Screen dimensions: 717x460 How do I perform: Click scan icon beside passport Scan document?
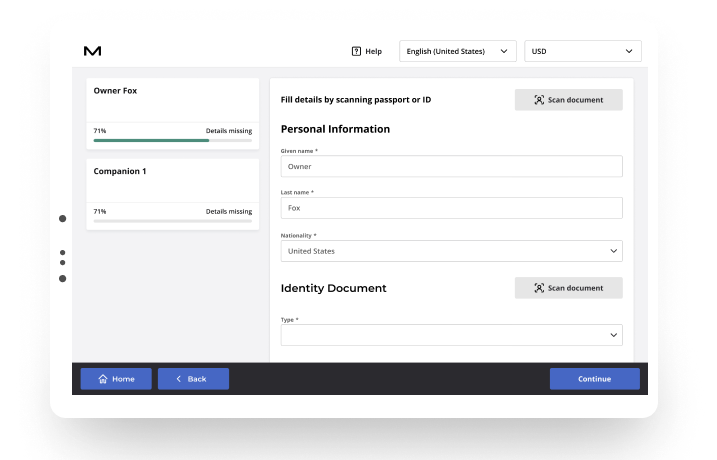point(539,100)
